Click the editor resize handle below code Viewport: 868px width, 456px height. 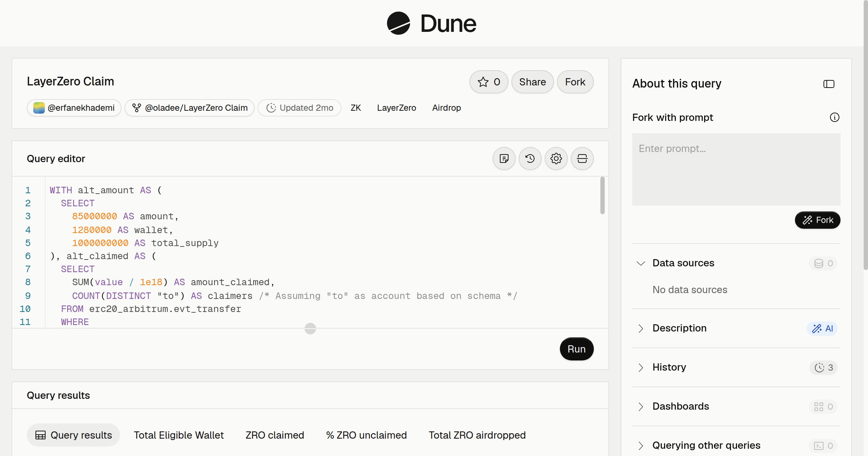310,329
